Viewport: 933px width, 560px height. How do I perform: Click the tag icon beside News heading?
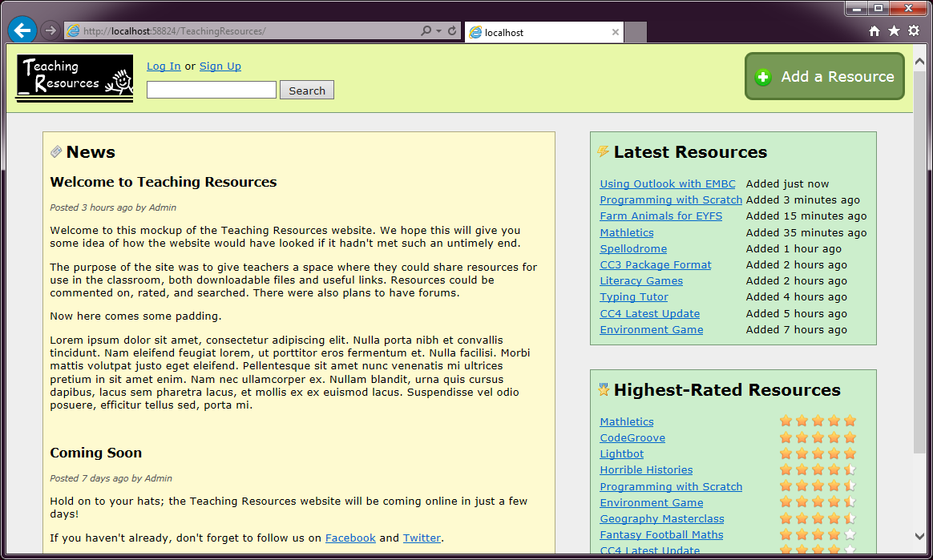tap(56, 151)
